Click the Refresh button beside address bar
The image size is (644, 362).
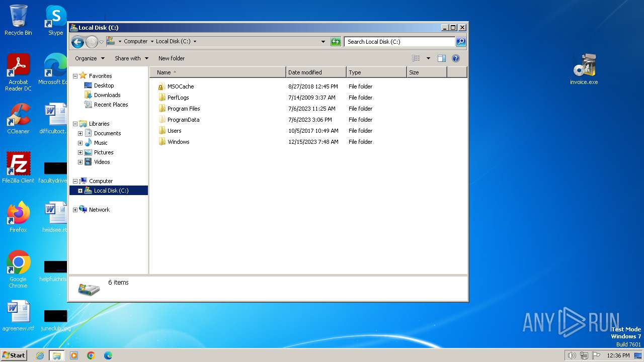pos(336,42)
